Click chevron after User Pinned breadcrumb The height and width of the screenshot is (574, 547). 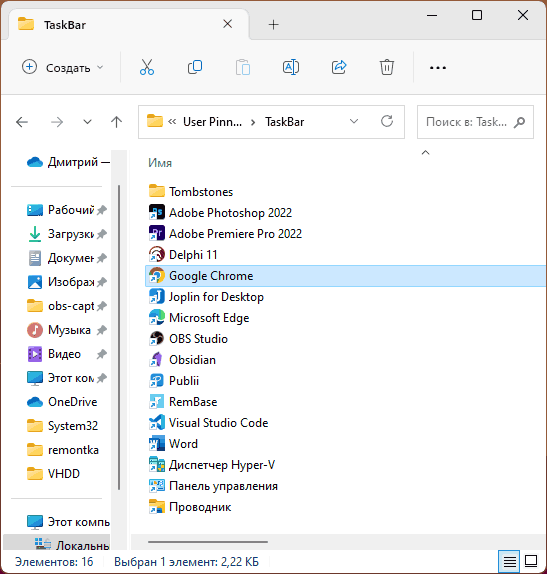click(253, 122)
